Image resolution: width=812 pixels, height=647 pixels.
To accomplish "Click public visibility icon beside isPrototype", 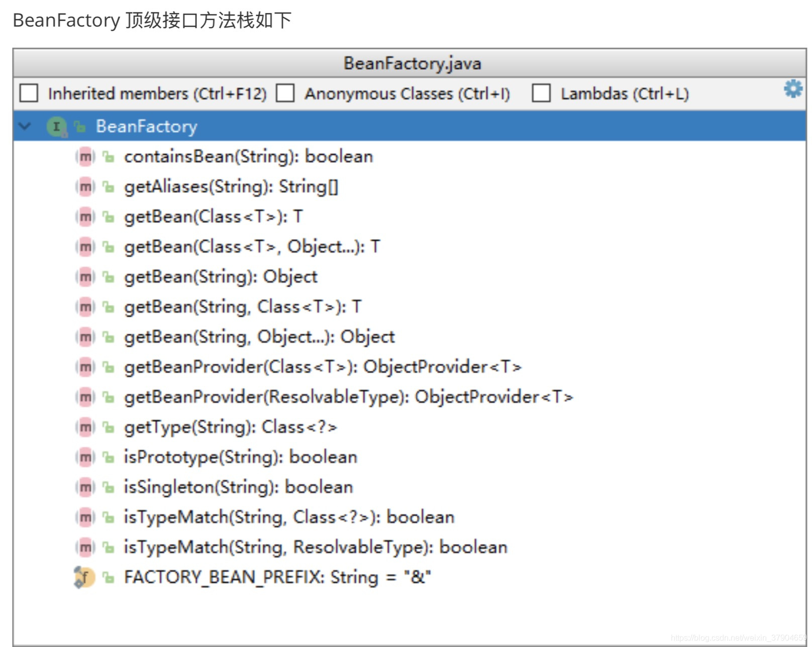I will pyautogui.click(x=109, y=458).
